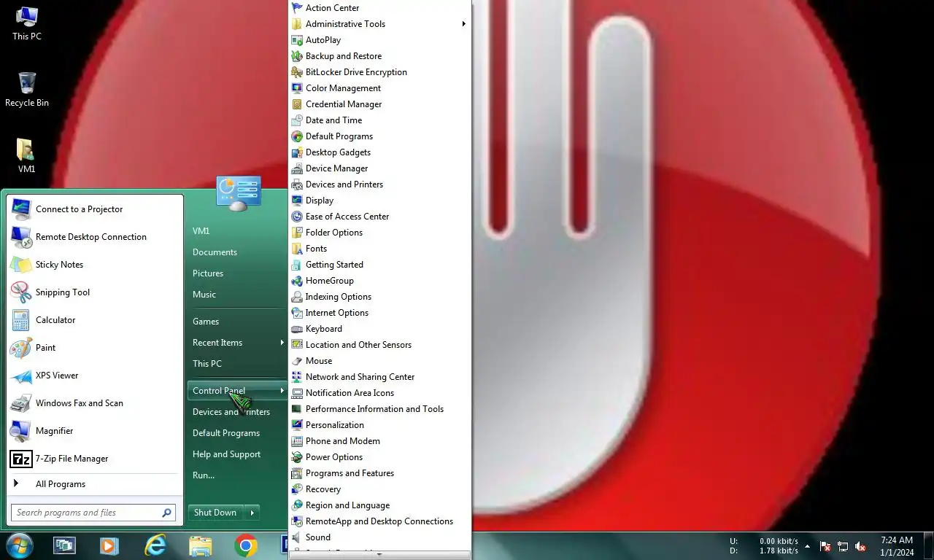Screen dimensions: 934x560
Task: Click the user account picture atop Start menu
Action: [x=239, y=193]
